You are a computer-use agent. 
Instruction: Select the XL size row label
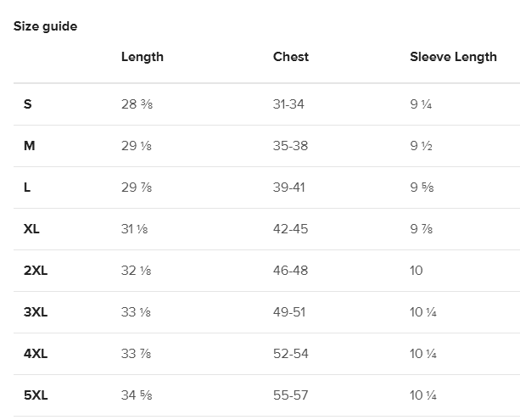pos(32,229)
